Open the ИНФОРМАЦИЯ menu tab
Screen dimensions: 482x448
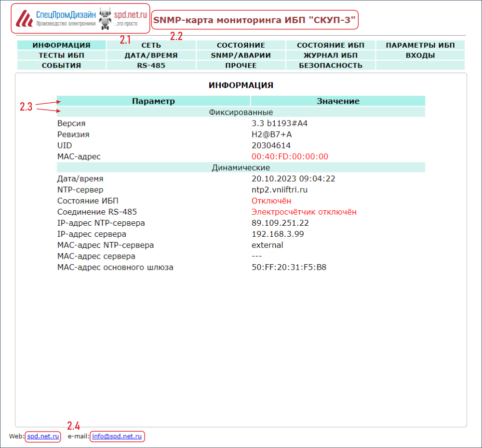[61, 45]
